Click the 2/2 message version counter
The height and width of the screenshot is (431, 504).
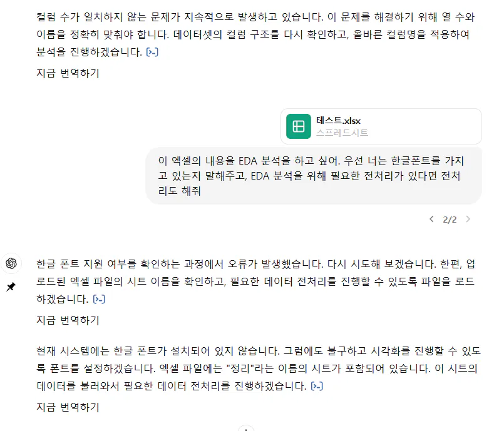pyautogui.click(x=450, y=220)
